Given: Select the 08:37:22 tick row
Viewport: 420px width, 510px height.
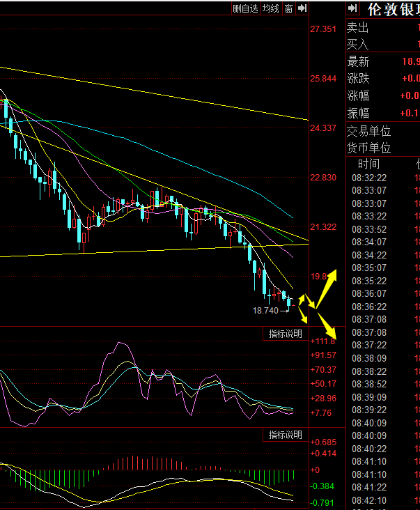Looking at the screenshot, I should point(383,345).
